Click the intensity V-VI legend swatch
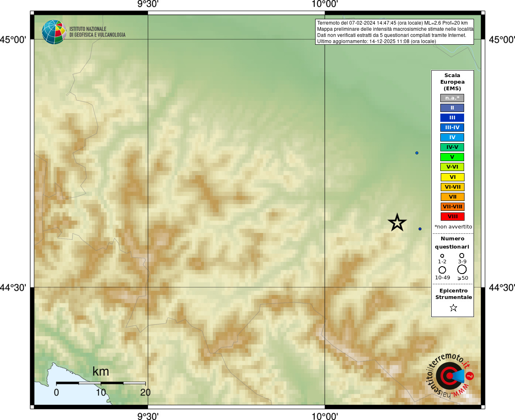The height and width of the screenshot is (420, 515). 452,167
